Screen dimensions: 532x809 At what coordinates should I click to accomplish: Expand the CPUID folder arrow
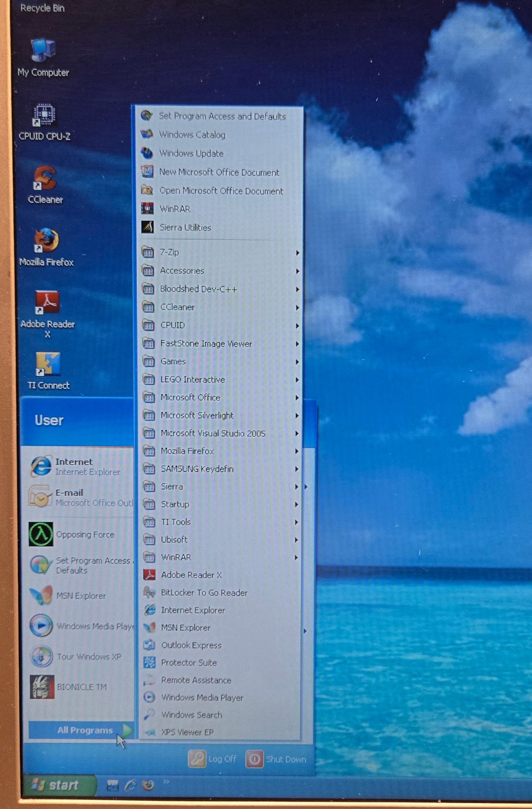[x=297, y=326]
